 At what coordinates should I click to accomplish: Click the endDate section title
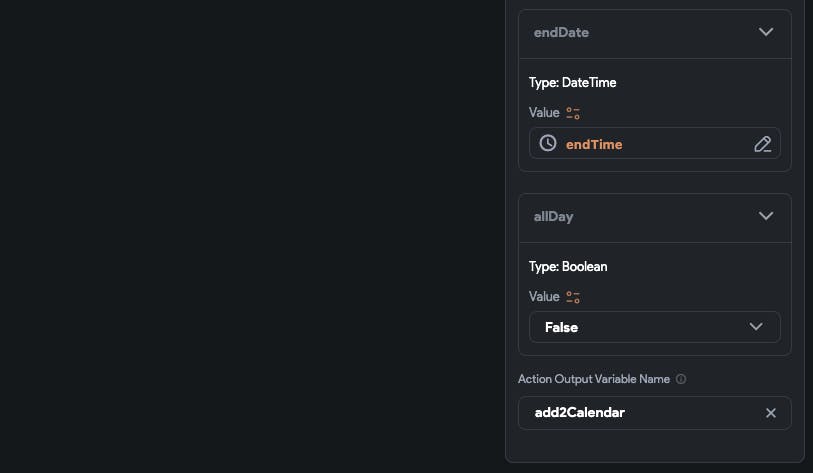pyautogui.click(x=561, y=32)
